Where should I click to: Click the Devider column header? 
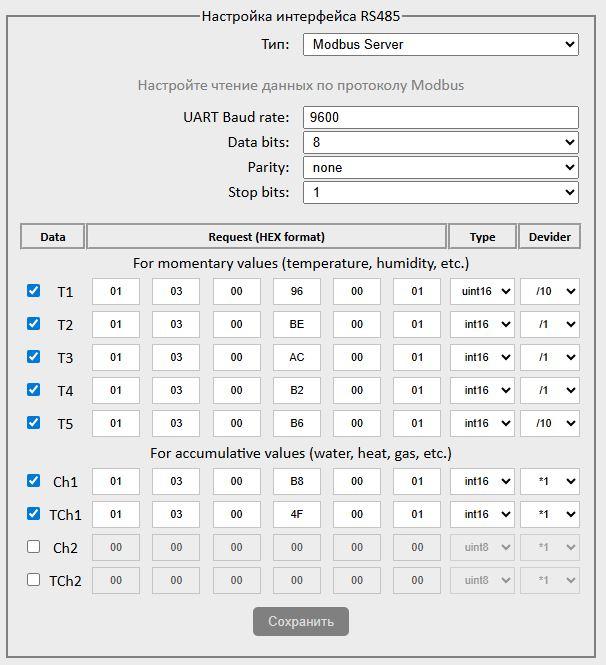click(549, 237)
